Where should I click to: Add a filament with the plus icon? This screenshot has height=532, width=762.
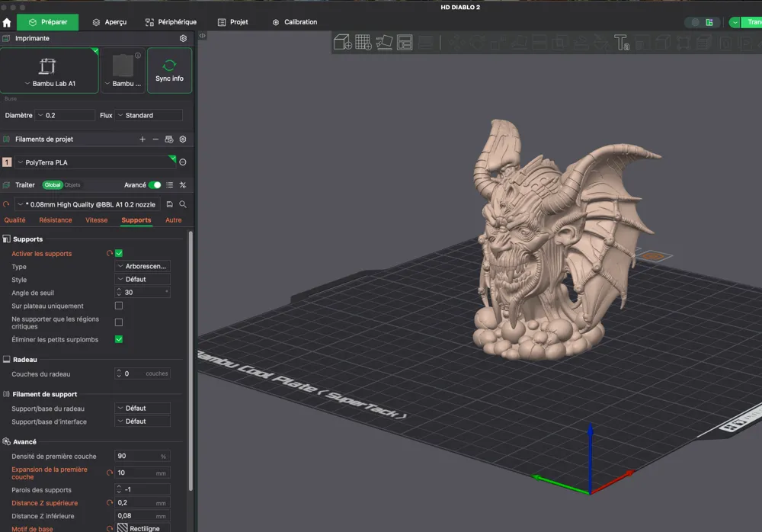[142, 139]
